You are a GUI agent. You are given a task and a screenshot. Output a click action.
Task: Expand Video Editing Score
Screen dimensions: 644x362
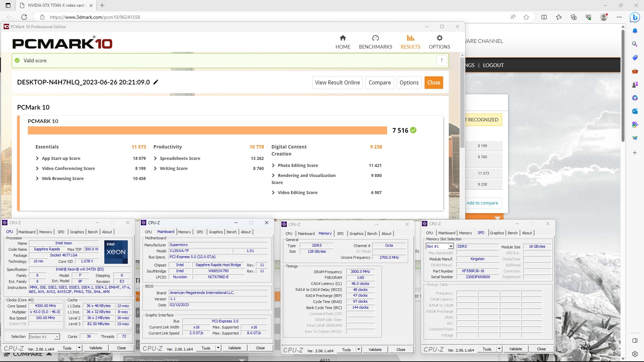coord(273,192)
